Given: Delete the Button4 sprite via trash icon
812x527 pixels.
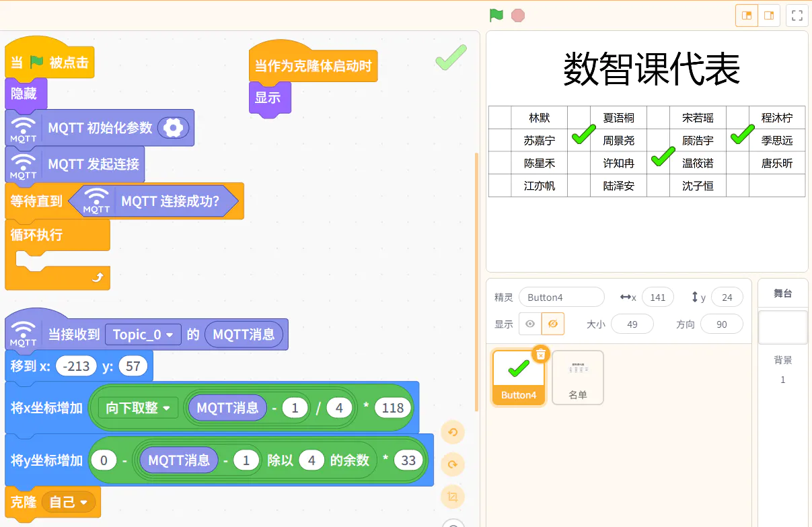Looking at the screenshot, I should 541,354.
